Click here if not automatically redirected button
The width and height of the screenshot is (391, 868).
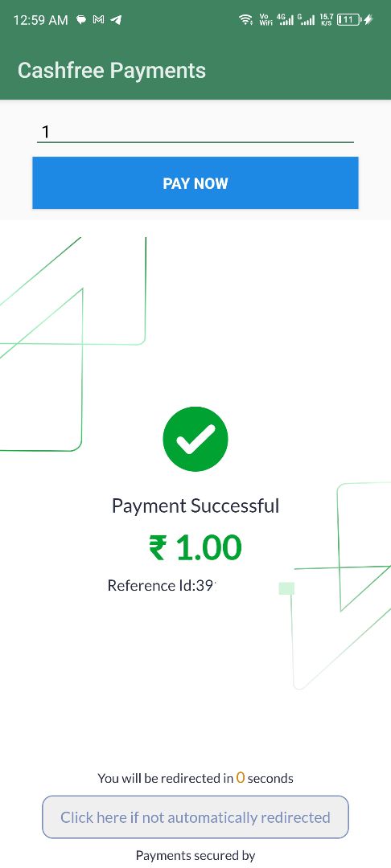(195, 817)
